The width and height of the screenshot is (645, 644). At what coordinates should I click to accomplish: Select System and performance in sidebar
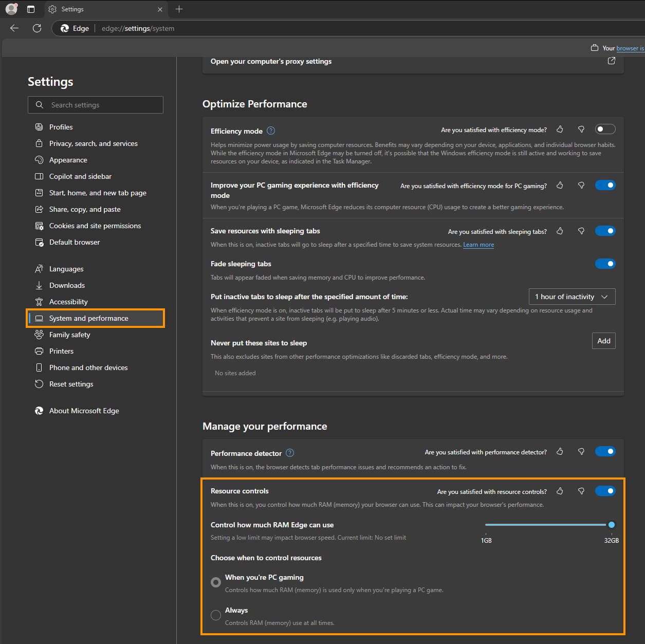point(96,318)
